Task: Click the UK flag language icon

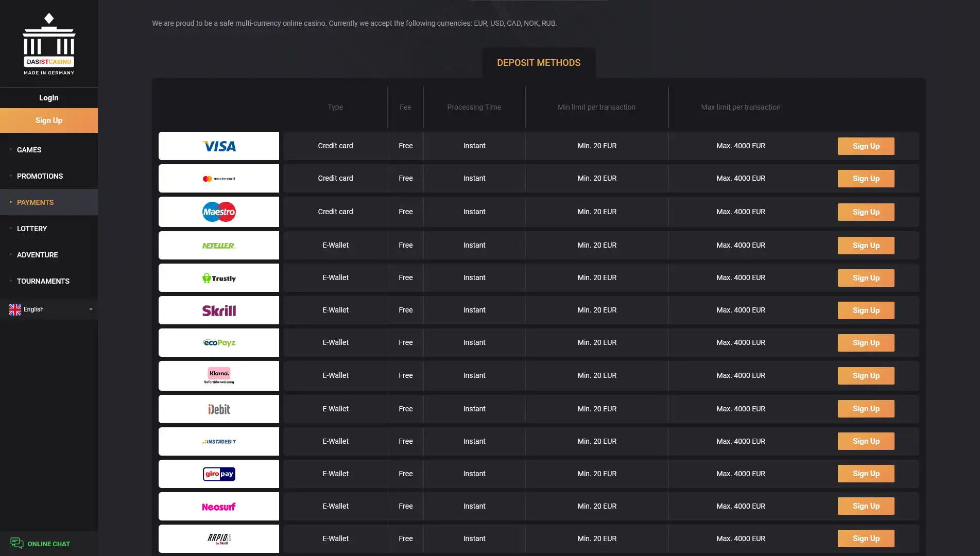Action: 15,309
